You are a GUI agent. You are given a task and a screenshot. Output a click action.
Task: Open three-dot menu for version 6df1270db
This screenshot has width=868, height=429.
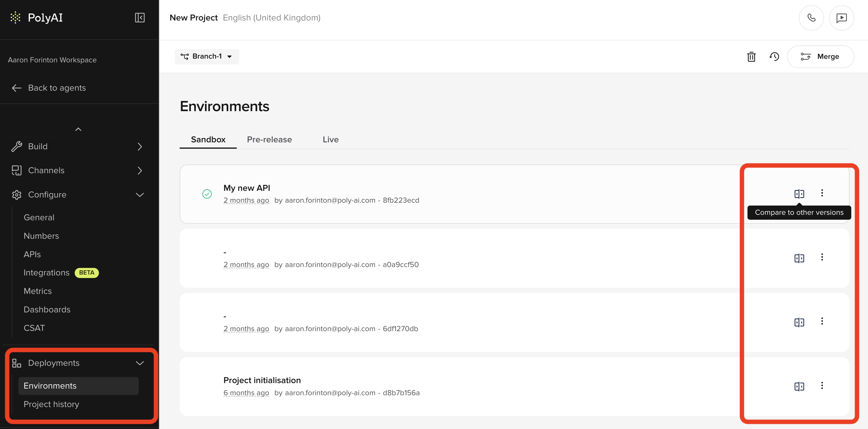click(x=822, y=321)
